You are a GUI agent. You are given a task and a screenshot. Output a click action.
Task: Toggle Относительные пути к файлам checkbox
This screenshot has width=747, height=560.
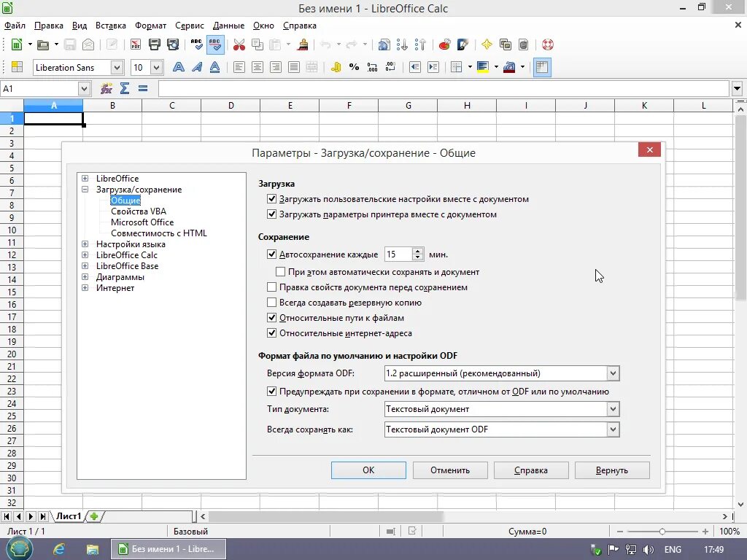tap(271, 318)
